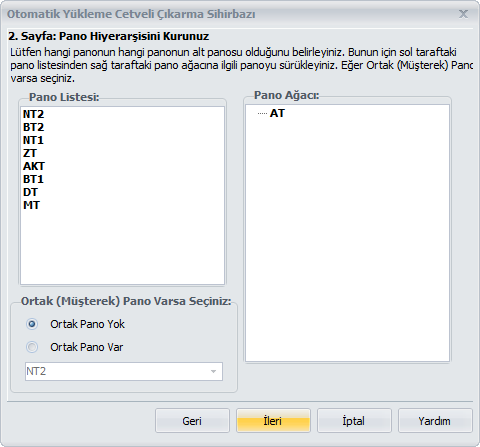This screenshot has width=480, height=447.
Task: Select the AT node in Pano Ağacı
Action: pos(277,113)
